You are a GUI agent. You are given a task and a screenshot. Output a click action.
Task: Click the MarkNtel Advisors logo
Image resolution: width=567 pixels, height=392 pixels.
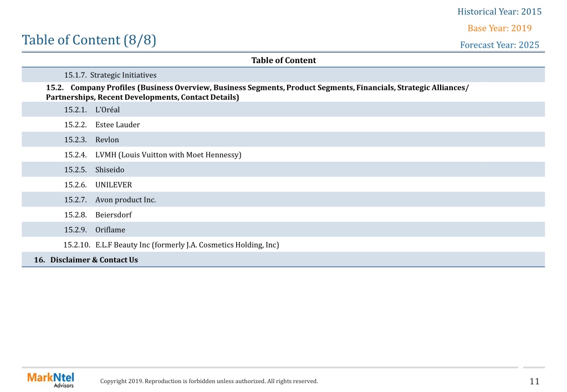pyautogui.click(x=50, y=380)
